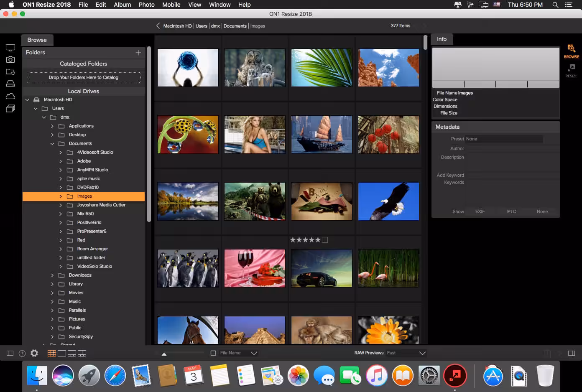The image size is (582, 392).
Task: Select the bald eagle thumbnail
Action: [388, 201]
